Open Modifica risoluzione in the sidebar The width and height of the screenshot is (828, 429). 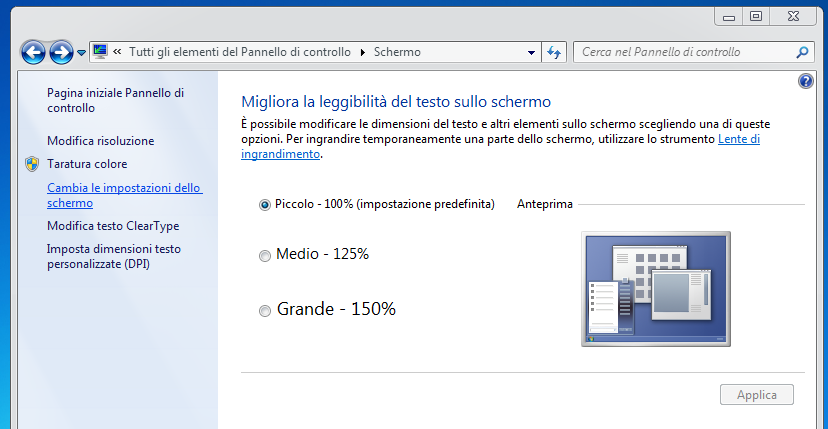(x=100, y=141)
